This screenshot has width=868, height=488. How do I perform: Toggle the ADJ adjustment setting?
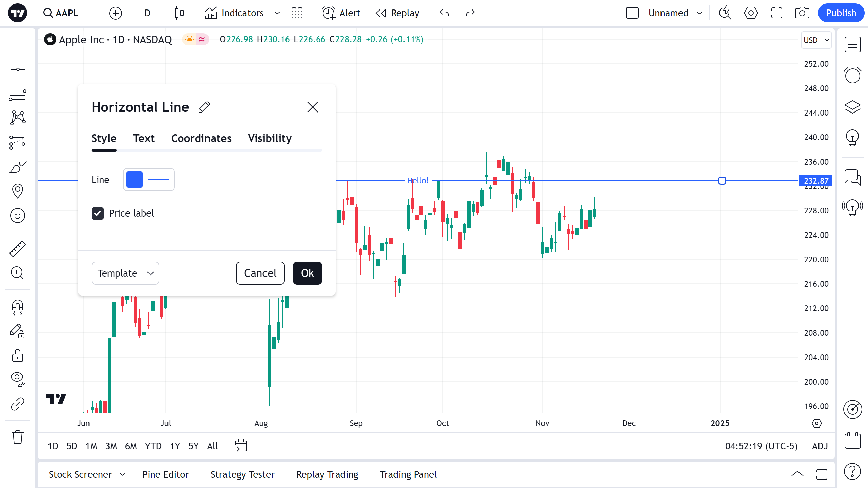pos(820,446)
